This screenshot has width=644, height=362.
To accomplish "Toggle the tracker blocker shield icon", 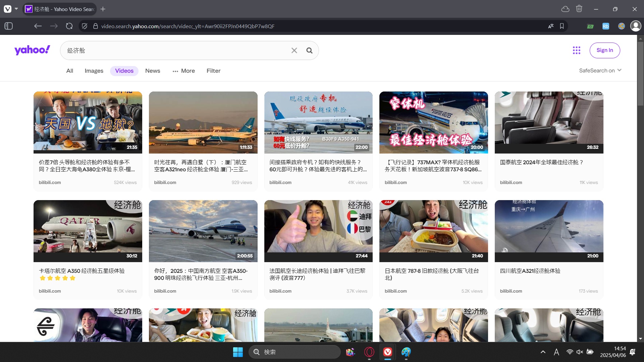I will coord(85,26).
